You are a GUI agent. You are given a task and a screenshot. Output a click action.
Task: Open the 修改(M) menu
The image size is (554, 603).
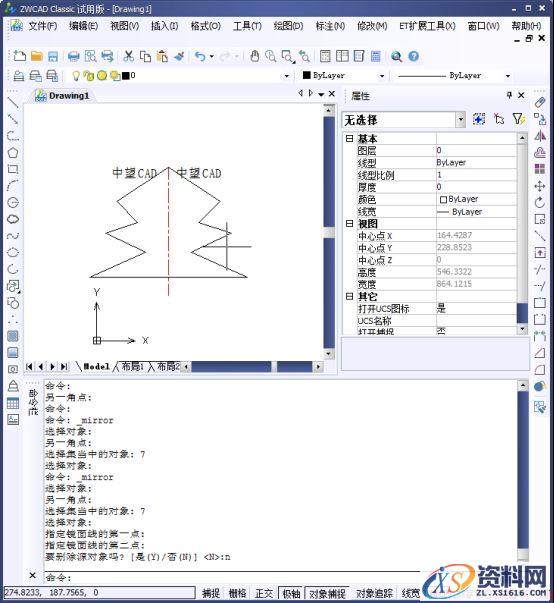tap(372, 26)
